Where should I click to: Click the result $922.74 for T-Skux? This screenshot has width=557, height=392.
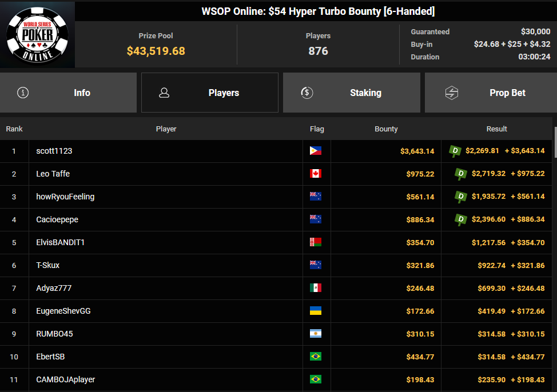click(492, 265)
